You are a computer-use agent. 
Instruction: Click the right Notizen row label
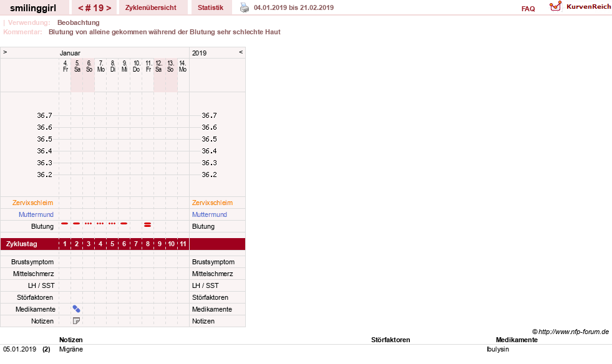coord(203,321)
